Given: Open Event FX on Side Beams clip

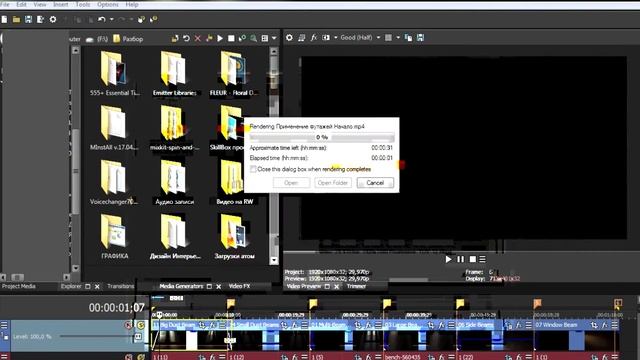Looking at the screenshot, I should pos(518,325).
